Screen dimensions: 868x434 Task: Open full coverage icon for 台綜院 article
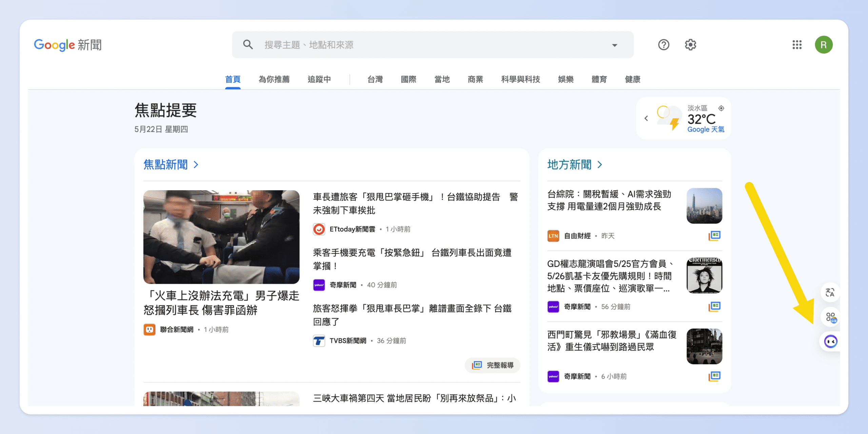714,236
